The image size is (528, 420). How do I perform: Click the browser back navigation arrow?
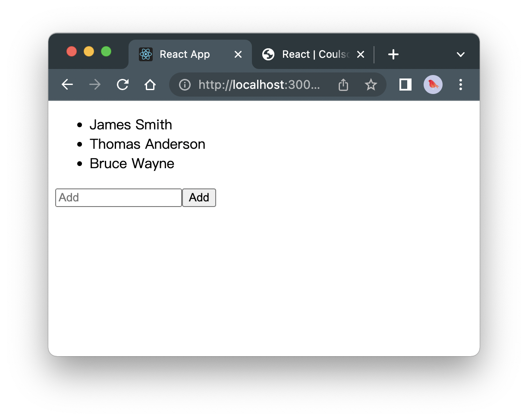[67, 85]
